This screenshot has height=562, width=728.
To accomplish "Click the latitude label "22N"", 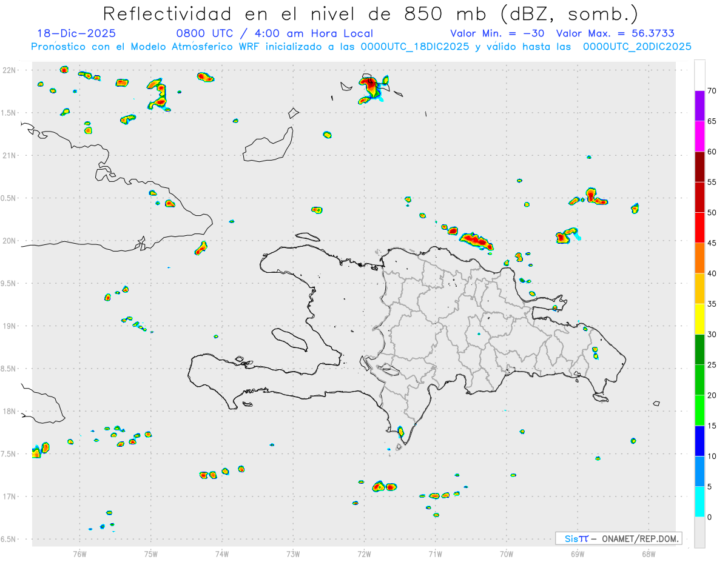I will [10, 70].
